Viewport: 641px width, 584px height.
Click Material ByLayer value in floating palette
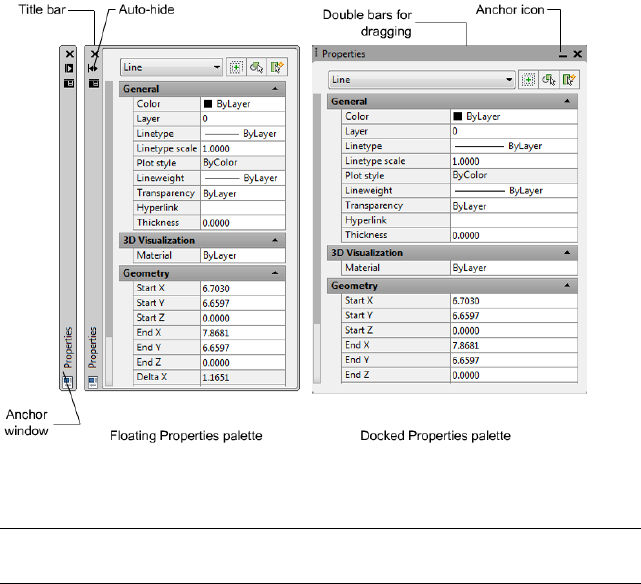(243, 255)
